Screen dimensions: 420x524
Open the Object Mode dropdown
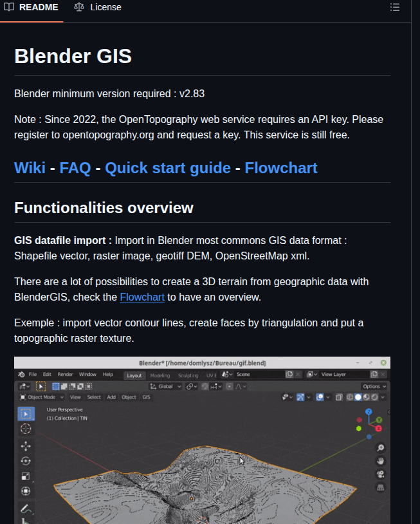coord(42,397)
